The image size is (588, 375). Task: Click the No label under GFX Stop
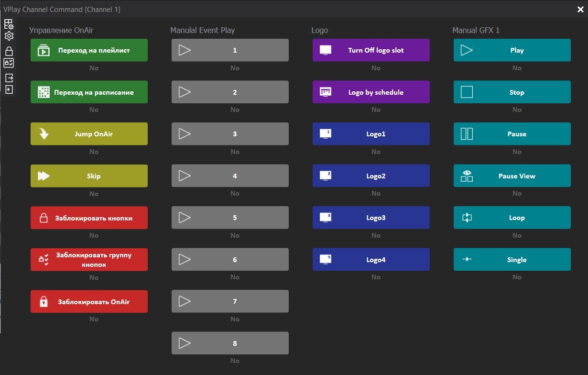[517, 110]
